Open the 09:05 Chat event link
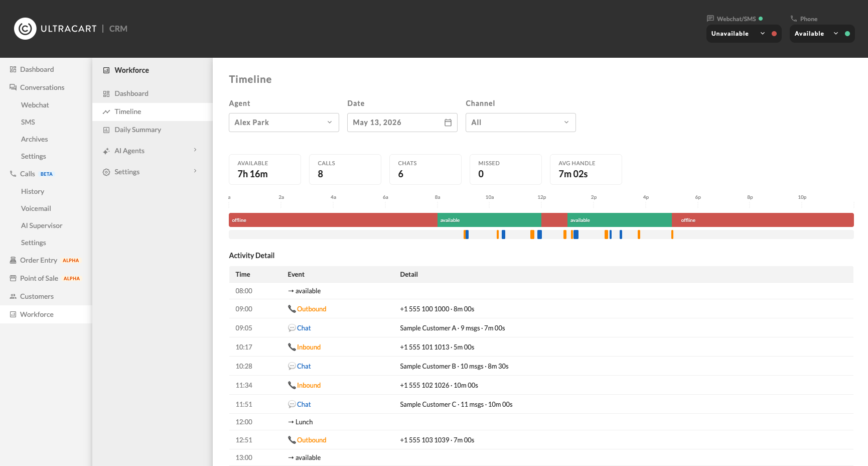Screen dimensions: 868x466 (304, 328)
